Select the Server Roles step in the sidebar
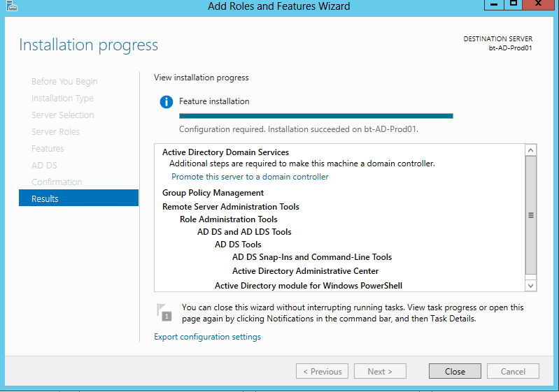 55,132
